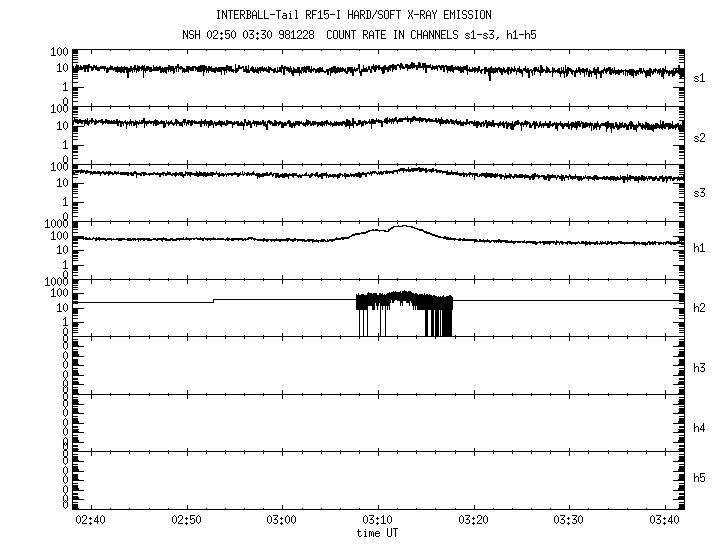
Task: Select the s3 channel label
Action: click(x=699, y=194)
